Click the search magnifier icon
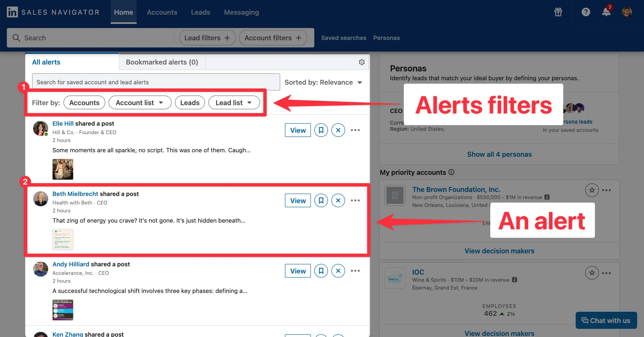Viewport: 644px width, 337px height. 16,38
